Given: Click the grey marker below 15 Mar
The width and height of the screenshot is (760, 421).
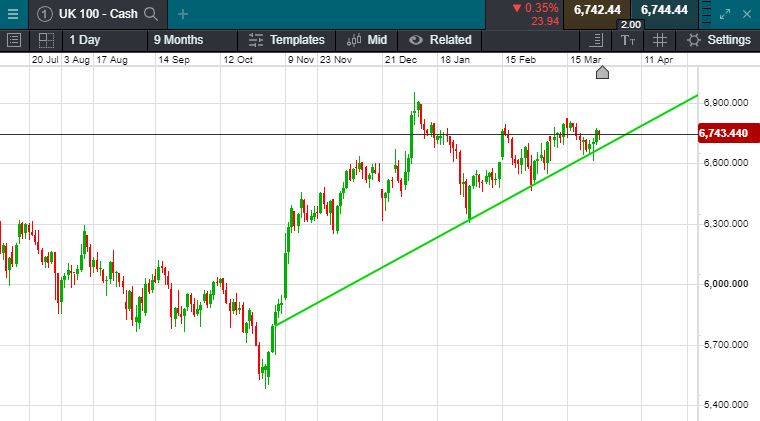Looking at the screenshot, I should tap(603, 73).
